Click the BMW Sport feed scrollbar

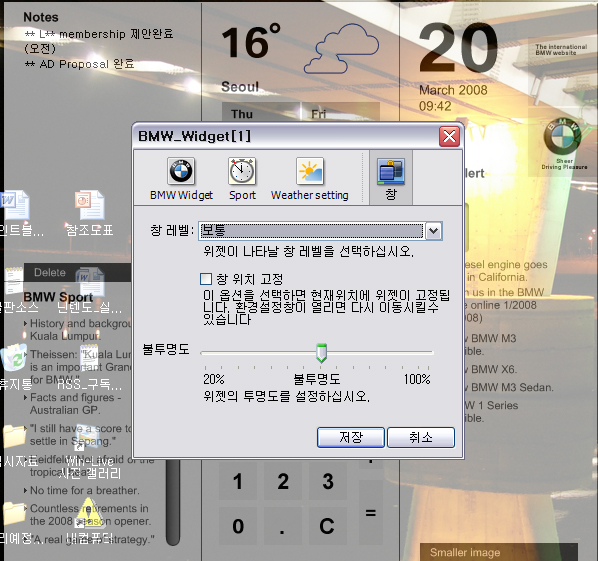tap(173, 502)
